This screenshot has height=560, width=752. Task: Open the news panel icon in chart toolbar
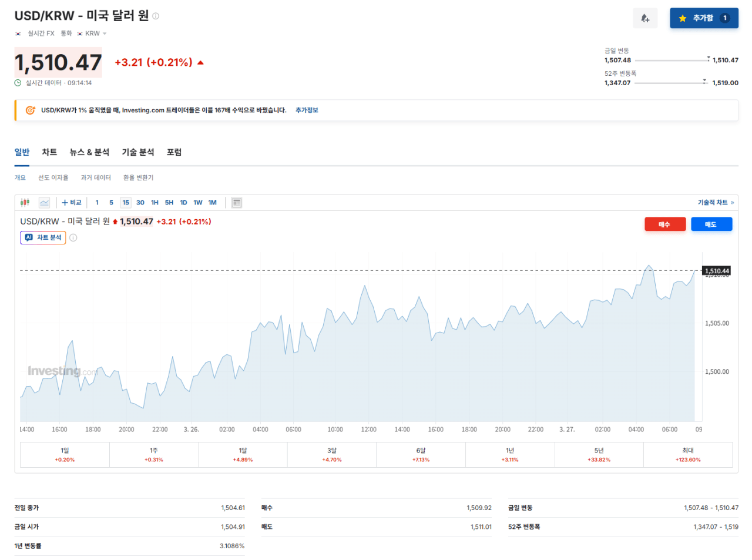coord(237,203)
